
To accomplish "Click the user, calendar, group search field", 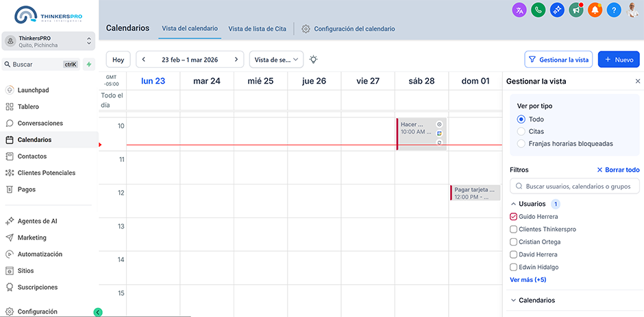I will tap(575, 186).
